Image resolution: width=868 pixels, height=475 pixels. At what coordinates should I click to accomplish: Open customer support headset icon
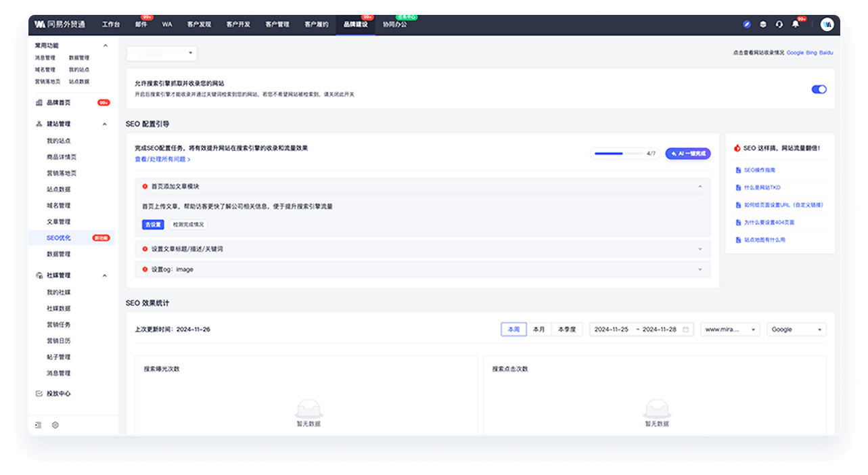pos(779,24)
